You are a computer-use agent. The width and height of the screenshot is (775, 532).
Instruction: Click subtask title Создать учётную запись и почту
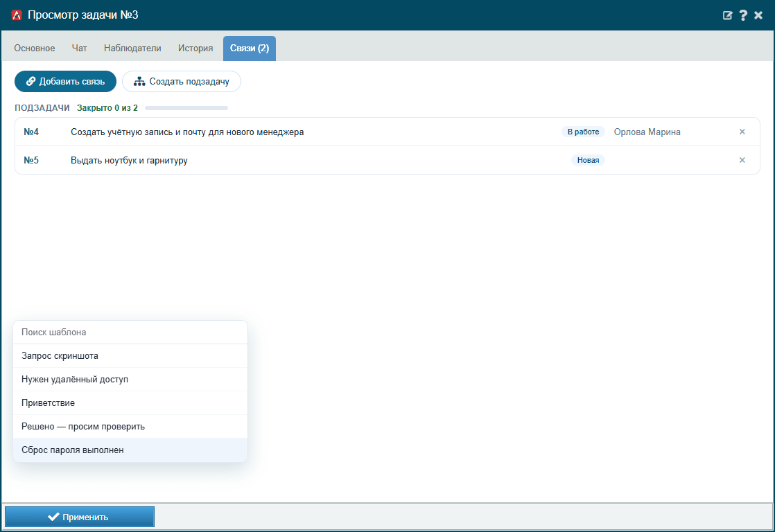pos(187,132)
